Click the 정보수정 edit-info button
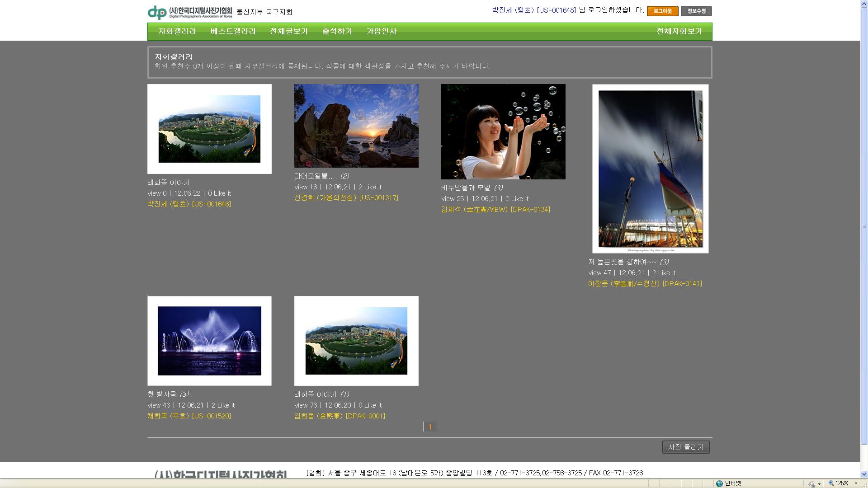 tap(696, 11)
